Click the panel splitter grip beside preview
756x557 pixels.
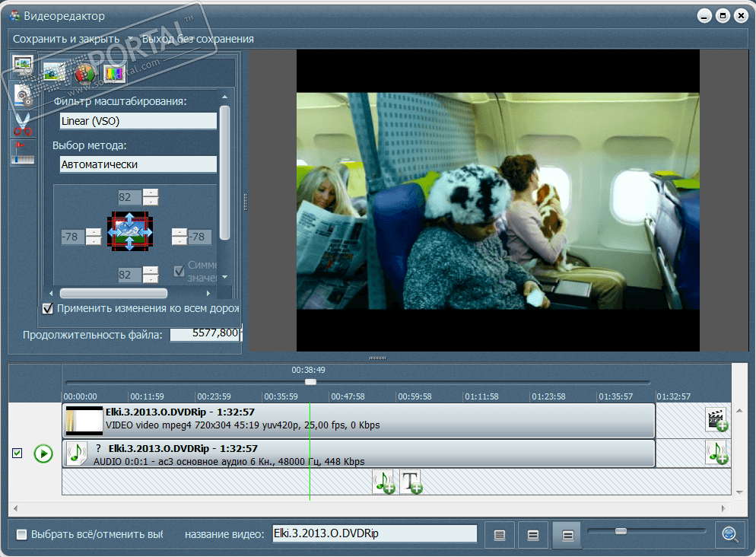coord(246,202)
